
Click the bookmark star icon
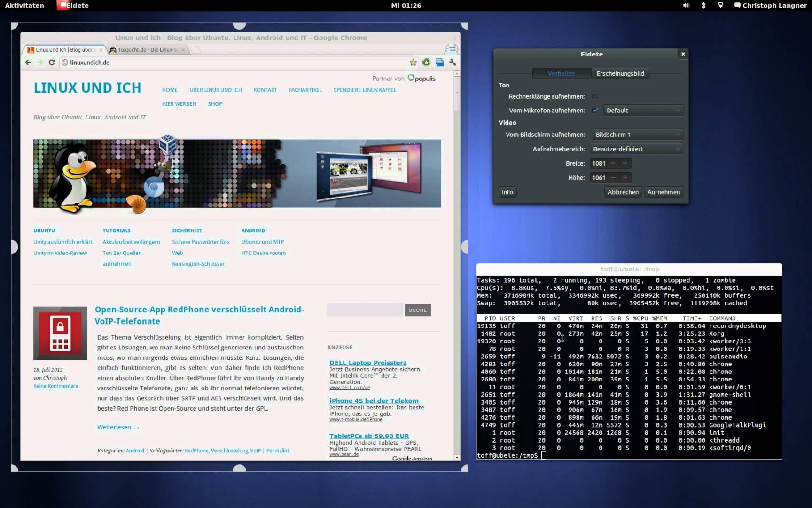[413, 63]
